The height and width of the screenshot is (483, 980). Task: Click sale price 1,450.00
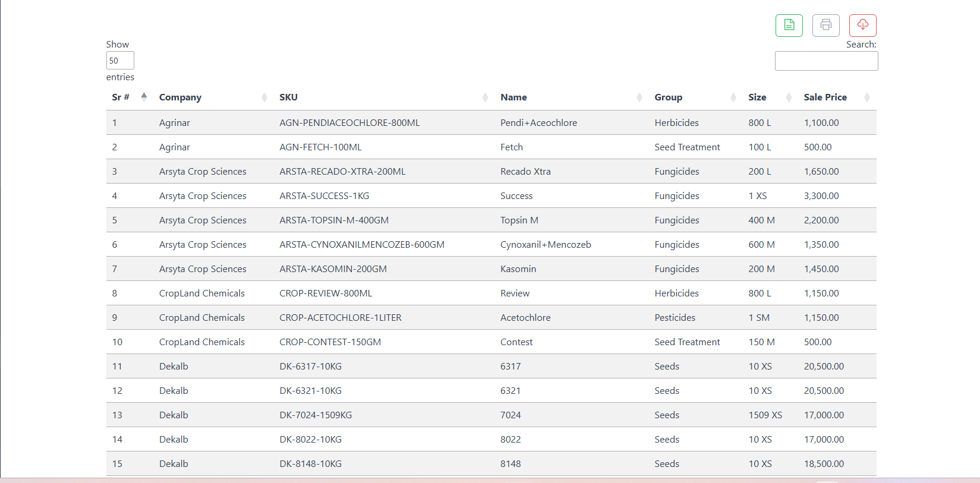click(x=821, y=269)
